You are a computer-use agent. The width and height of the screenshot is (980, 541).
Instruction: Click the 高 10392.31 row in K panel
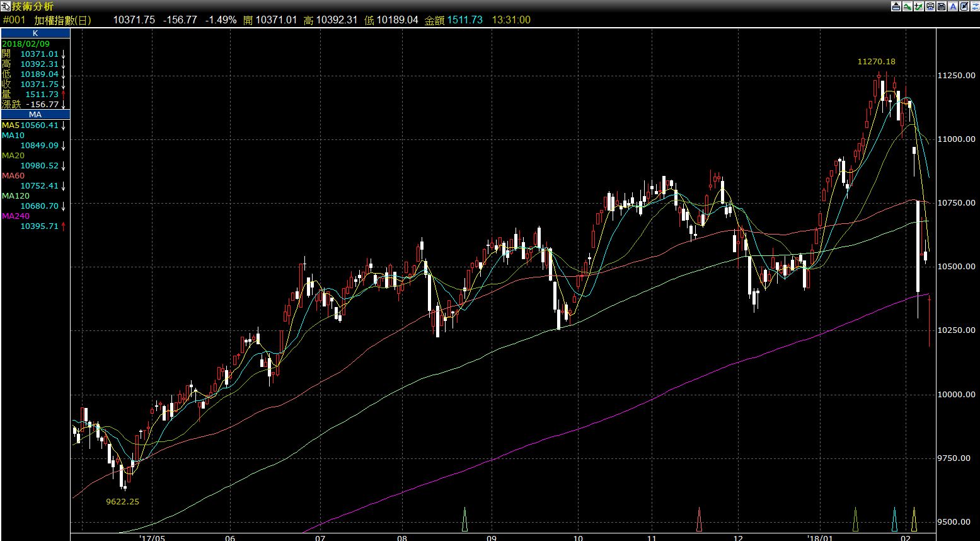point(34,64)
